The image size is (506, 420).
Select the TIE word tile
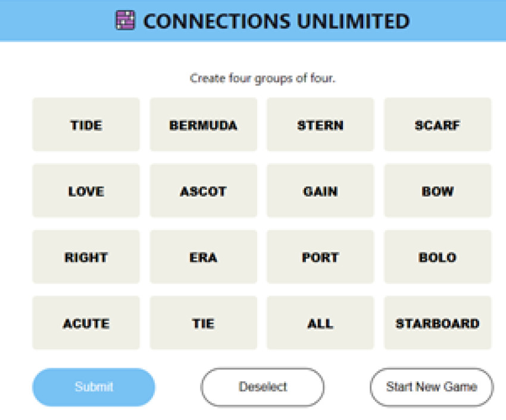203,323
